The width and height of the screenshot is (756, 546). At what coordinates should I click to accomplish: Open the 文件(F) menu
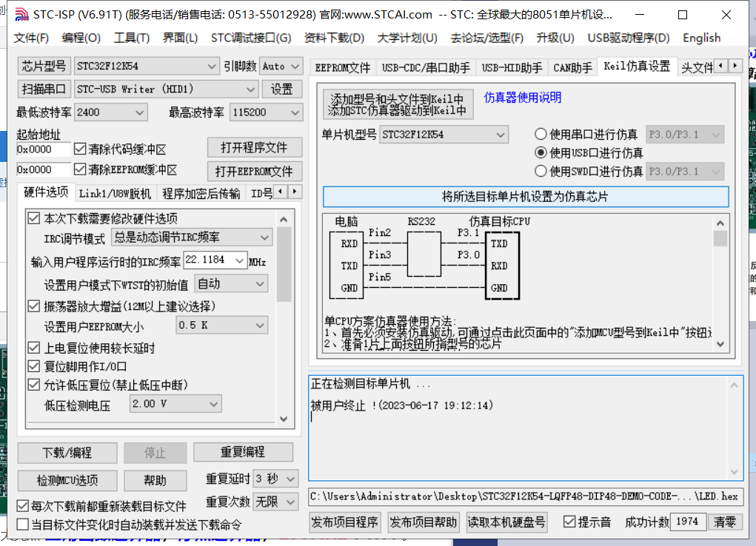click(x=31, y=38)
